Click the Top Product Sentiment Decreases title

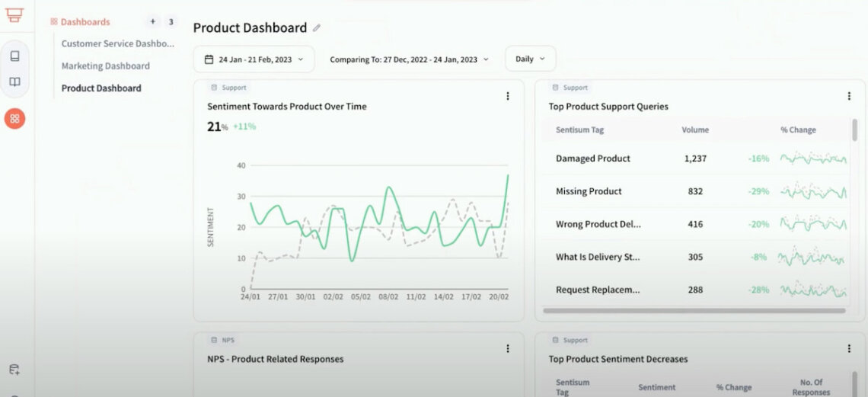pyautogui.click(x=617, y=359)
